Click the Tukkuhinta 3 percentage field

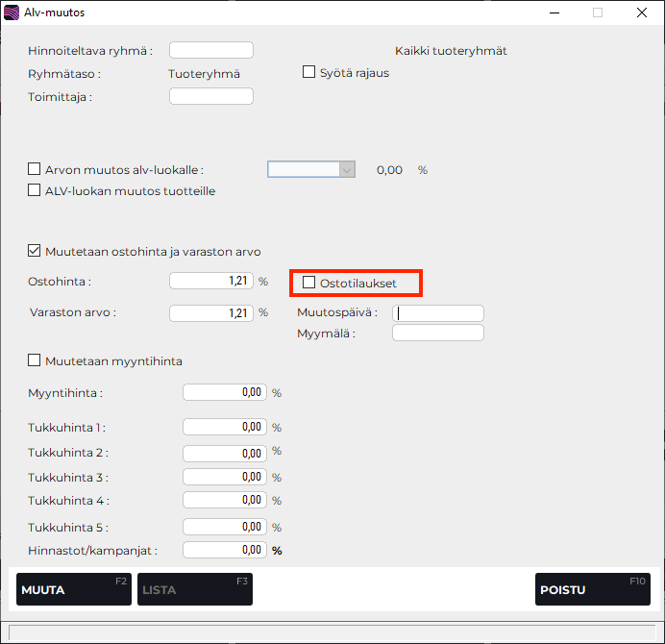224,477
